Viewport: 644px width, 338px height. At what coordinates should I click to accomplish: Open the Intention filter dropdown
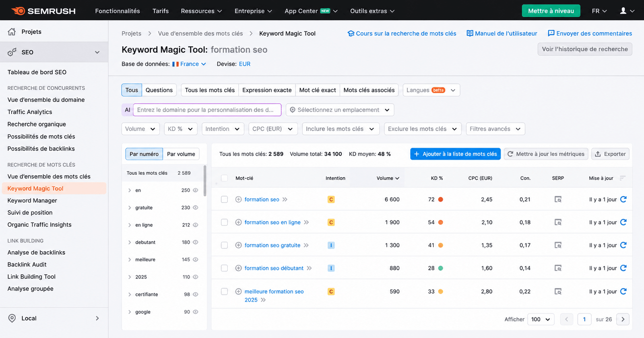223,129
